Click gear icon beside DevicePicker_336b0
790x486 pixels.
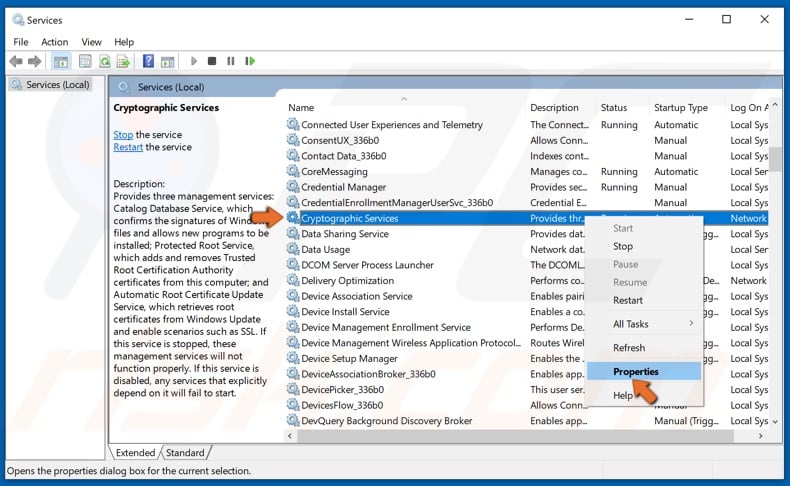(x=293, y=390)
